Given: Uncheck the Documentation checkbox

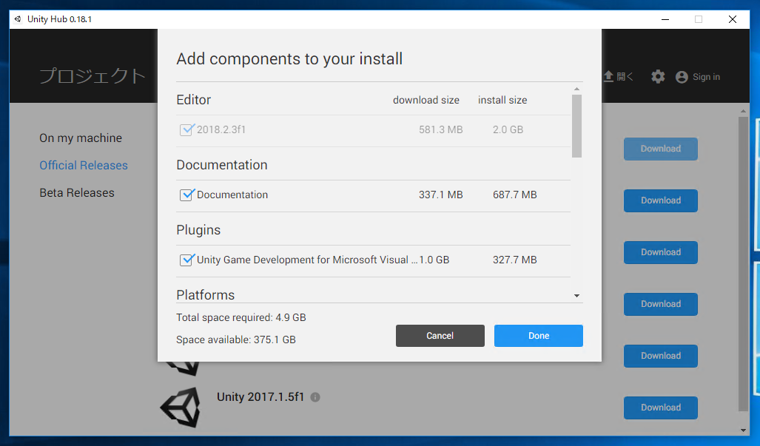Looking at the screenshot, I should 187,194.
